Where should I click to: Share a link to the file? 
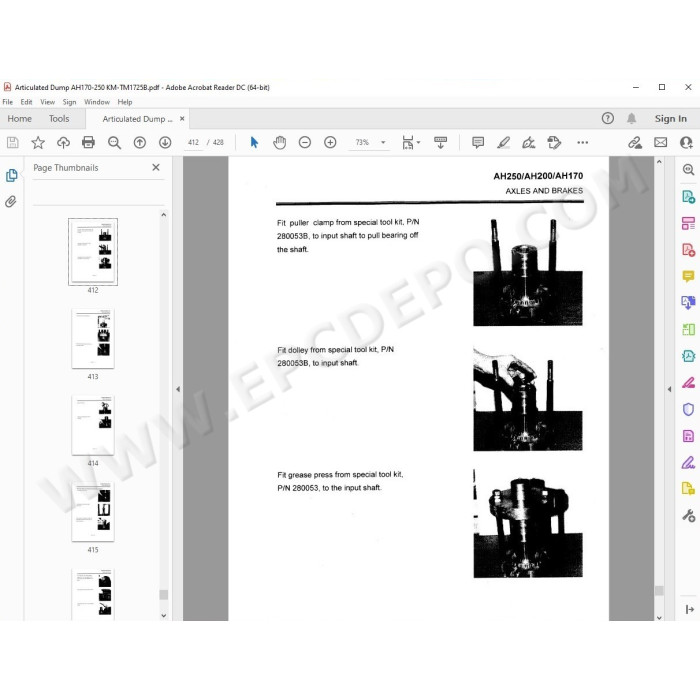point(635,142)
